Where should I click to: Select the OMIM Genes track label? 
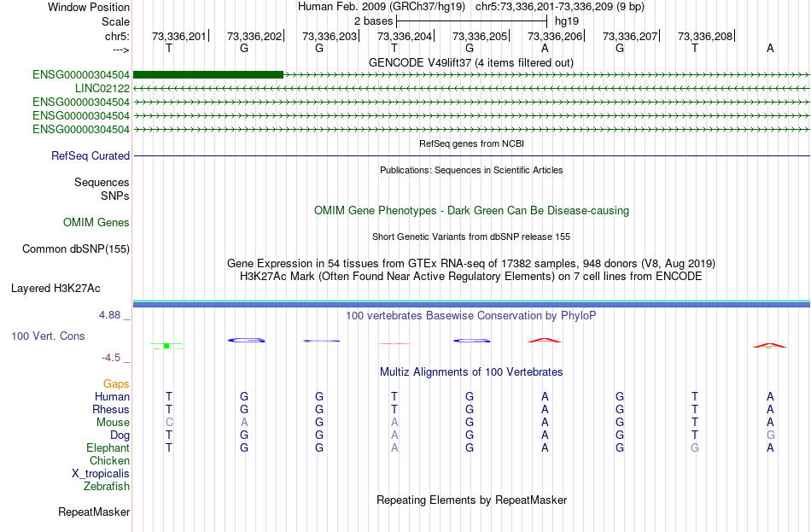coord(96,223)
